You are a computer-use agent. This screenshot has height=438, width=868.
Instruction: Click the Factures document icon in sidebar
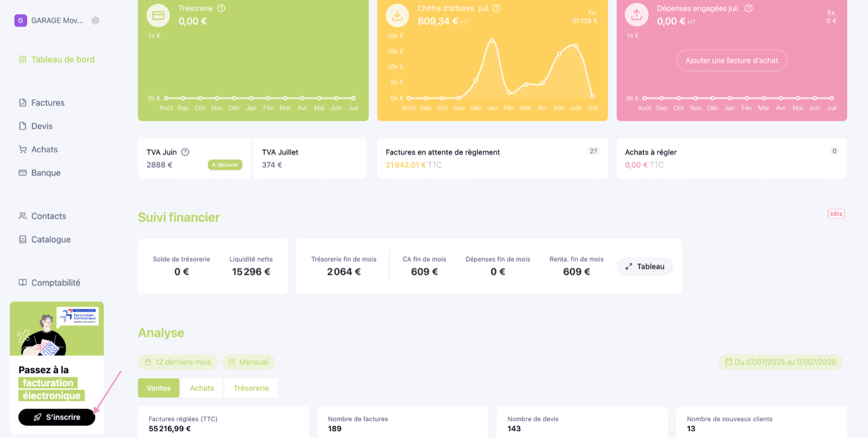coord(23,102)
